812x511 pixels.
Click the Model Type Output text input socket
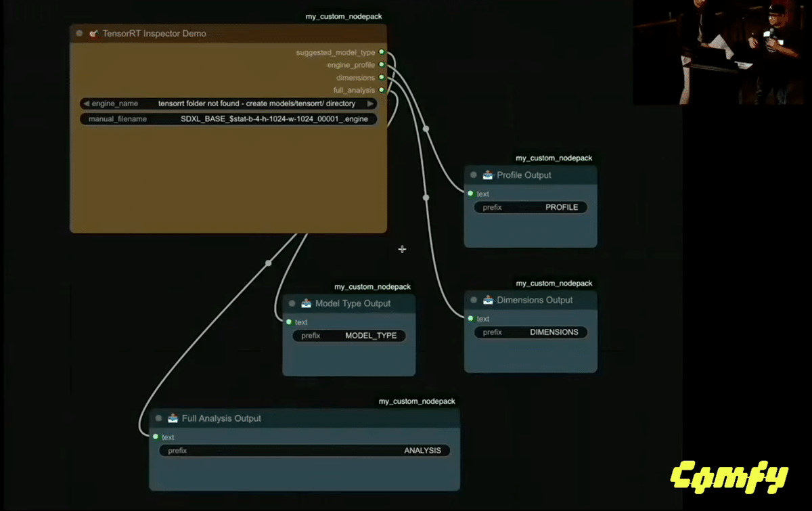click(289, 322)
